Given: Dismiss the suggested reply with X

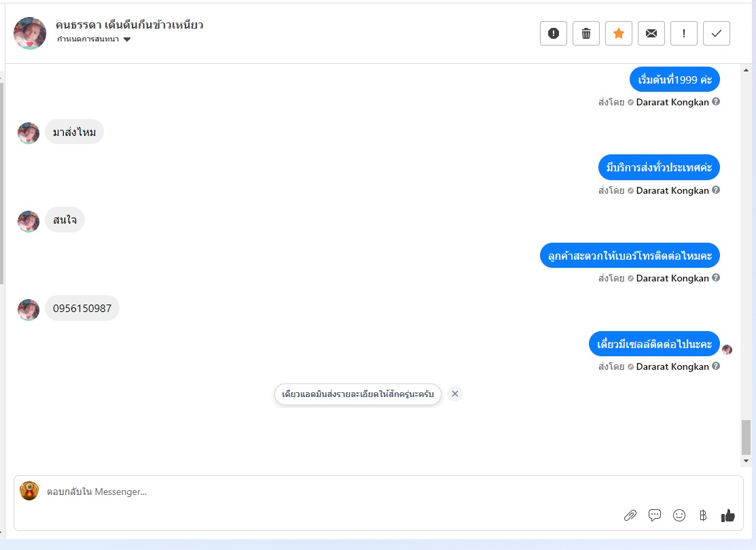Looking at the screenshot, I should pos(454,394).
